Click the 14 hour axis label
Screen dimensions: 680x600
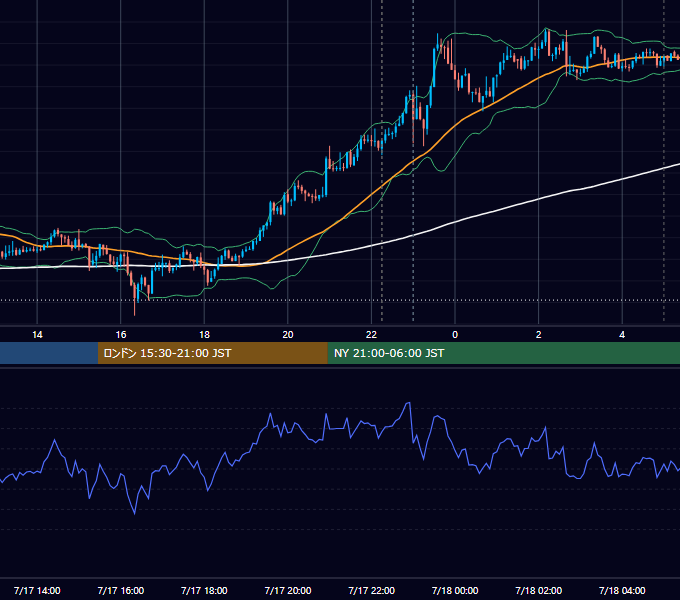click(x=37, y=335)
